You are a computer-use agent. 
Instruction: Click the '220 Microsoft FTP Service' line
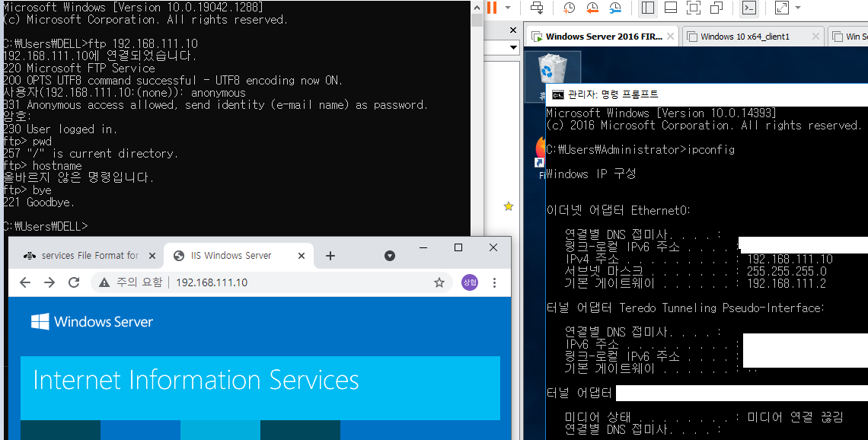tap(79, 68)
